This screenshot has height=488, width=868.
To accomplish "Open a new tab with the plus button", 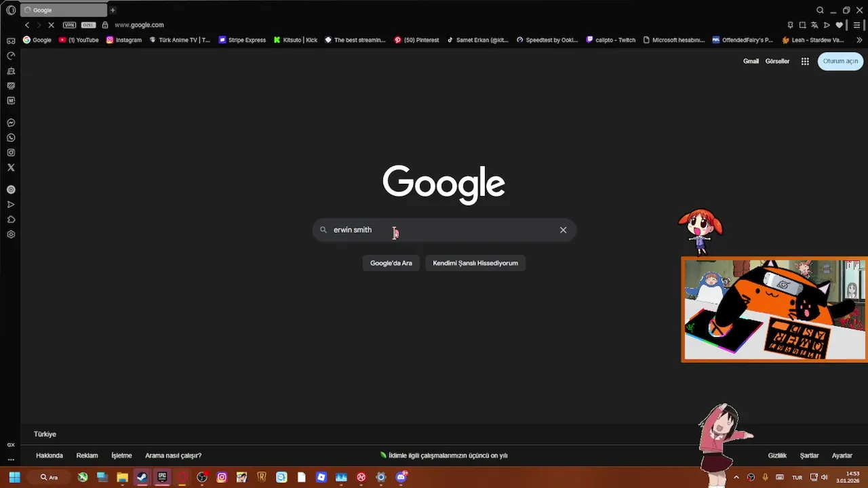I will (113, 10).
